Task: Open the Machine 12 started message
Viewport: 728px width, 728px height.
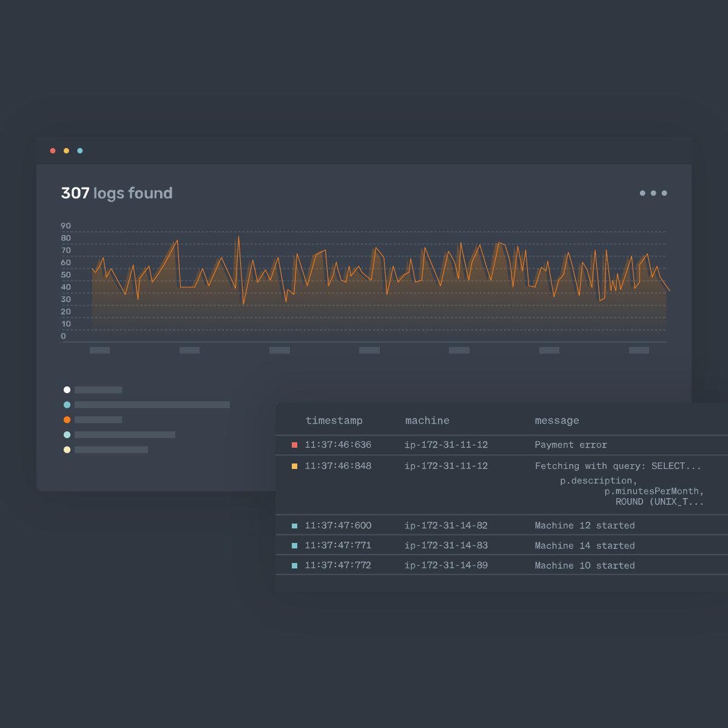Action: point(585,525)
